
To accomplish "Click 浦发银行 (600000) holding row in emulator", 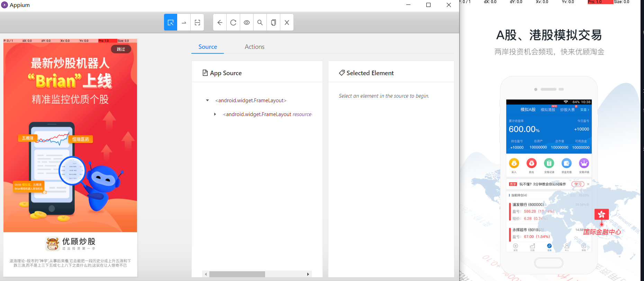I will (x=549, y=211).
